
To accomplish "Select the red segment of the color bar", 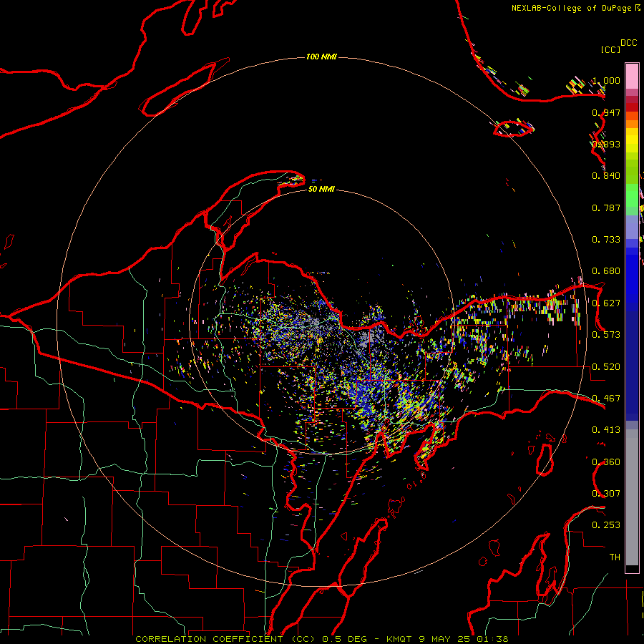I will (x=632, y=107).
